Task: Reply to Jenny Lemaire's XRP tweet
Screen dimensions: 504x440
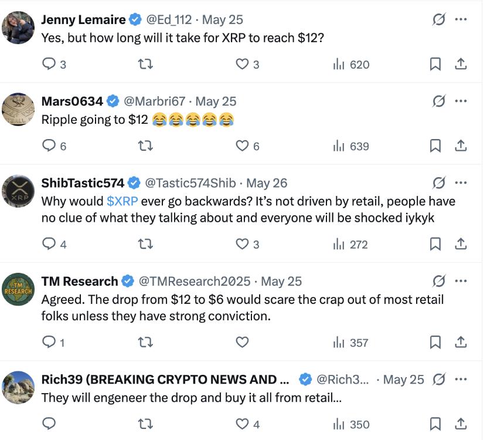Action: pyautogui.click(x=50, y=65)
